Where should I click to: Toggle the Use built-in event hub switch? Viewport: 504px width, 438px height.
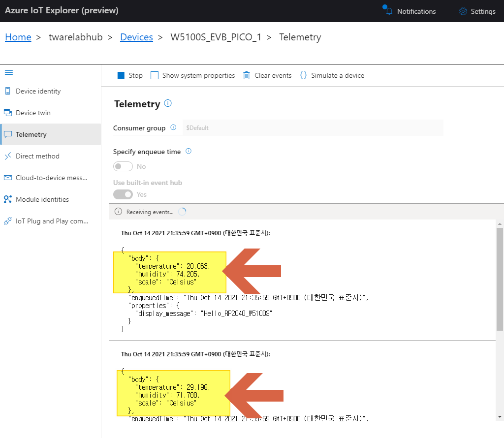(123, 194)
